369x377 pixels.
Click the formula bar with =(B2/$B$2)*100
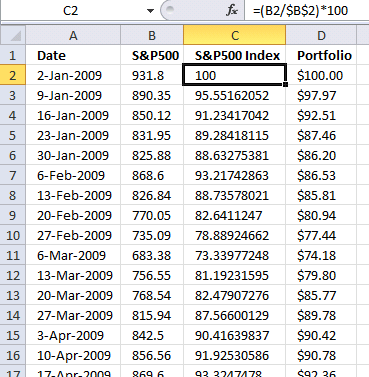(307, 11)
